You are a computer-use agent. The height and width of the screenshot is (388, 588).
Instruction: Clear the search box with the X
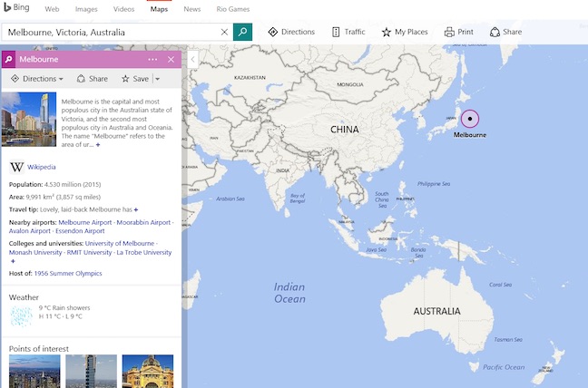pyautogui.click(x=224, y=33)
